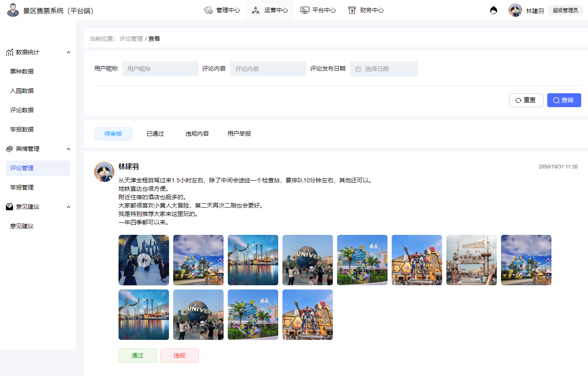Click the 管理中心 icon

click(x=208, y=10)
